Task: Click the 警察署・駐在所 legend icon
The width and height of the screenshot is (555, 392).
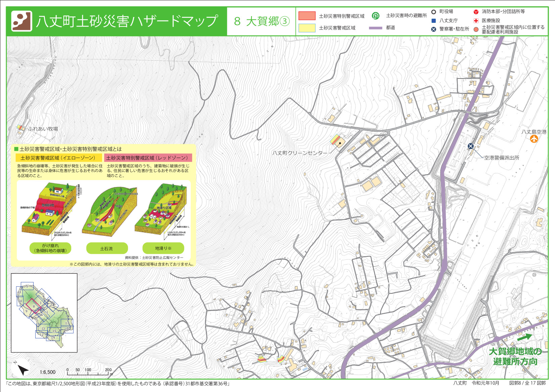Action: [x=433, y=29]
